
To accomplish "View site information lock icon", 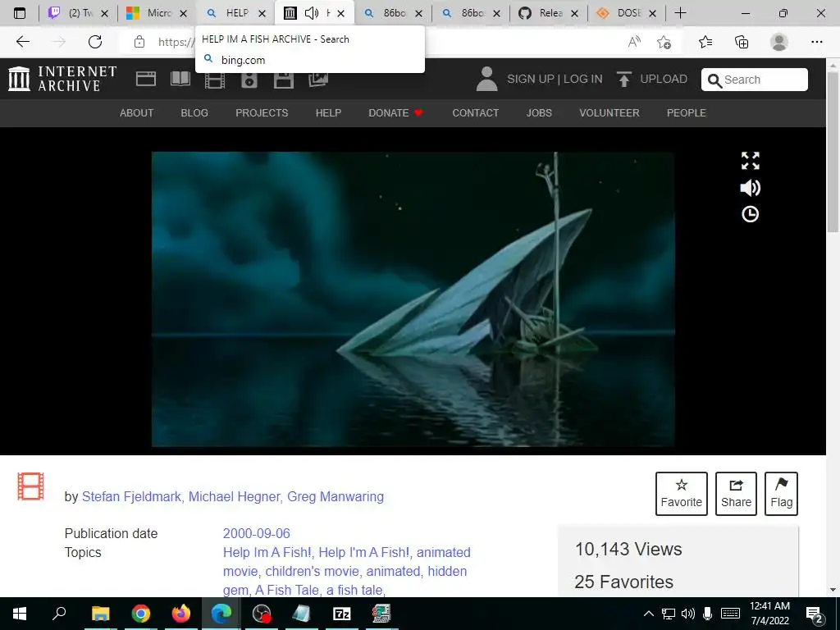I will pyautogui.click(x=139, y=42).
